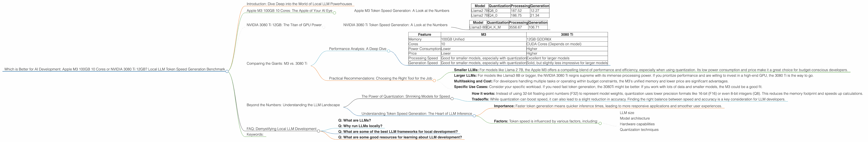
Task: Toggle the FAQ: Demystifying Local LLM Development circle
Action: 318,131
